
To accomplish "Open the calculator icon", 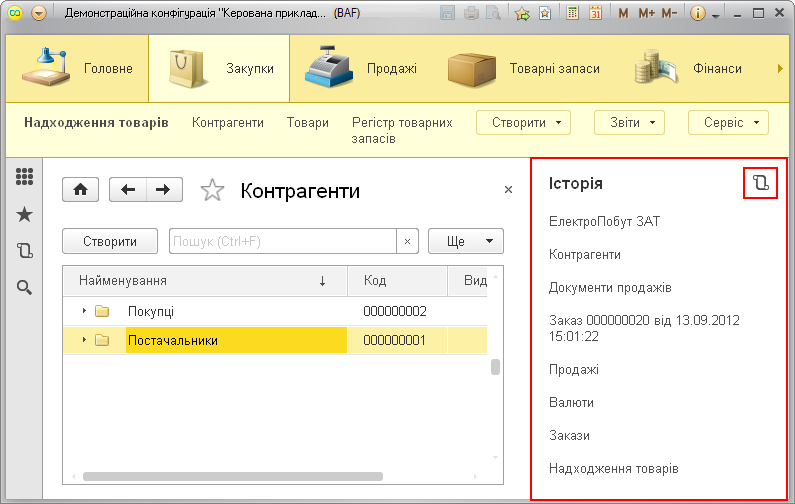I will (572, 13).
